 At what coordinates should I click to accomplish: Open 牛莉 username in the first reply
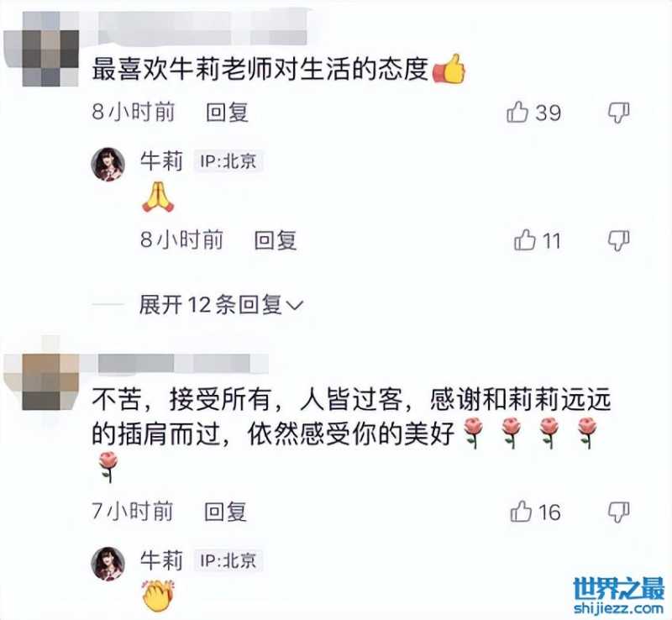tap(161, 161)
